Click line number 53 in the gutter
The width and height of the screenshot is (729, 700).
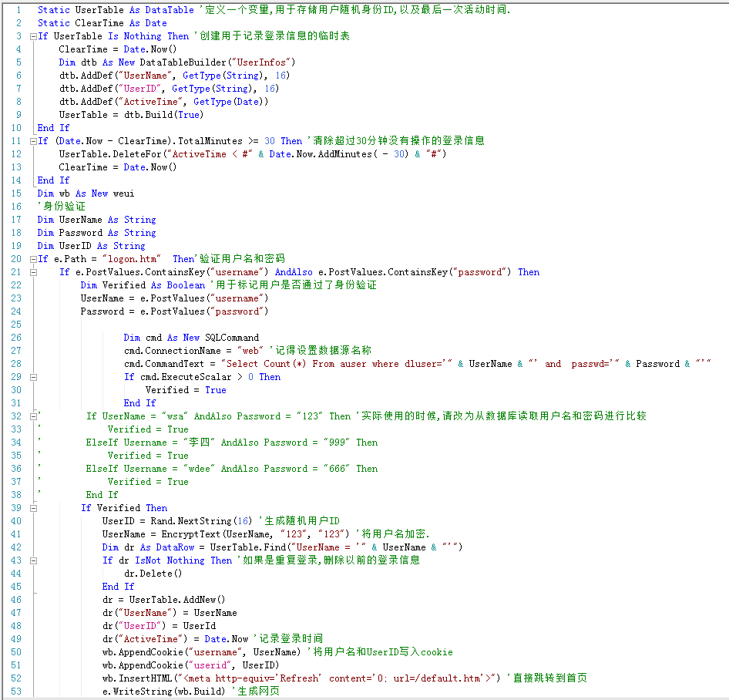pos(16,692)
